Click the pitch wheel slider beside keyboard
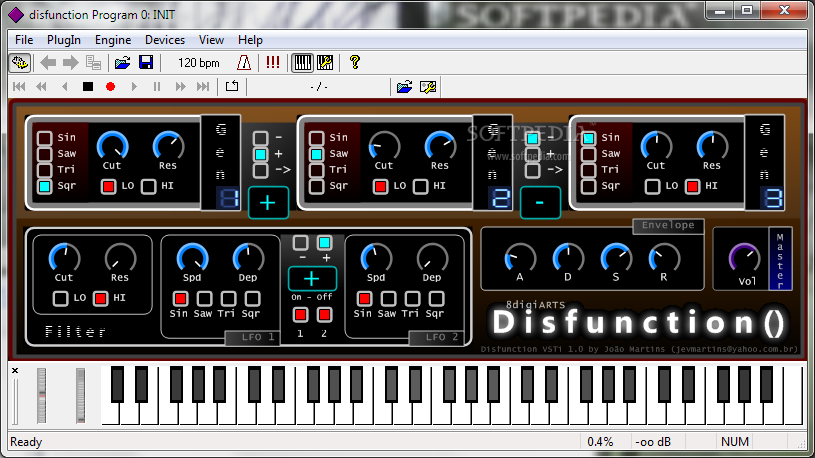 click(x=42, y=395)
